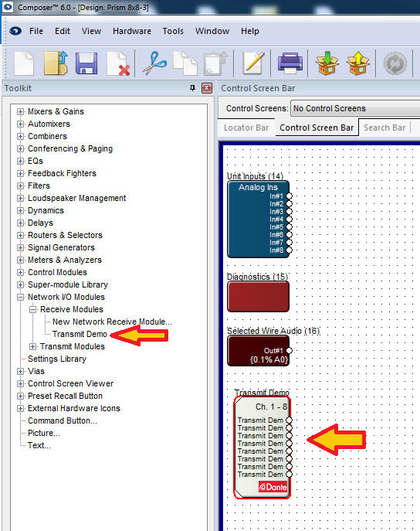Screen dimensions: 420x531
Task: Click the In#8 output node
Action: [289, 250]
